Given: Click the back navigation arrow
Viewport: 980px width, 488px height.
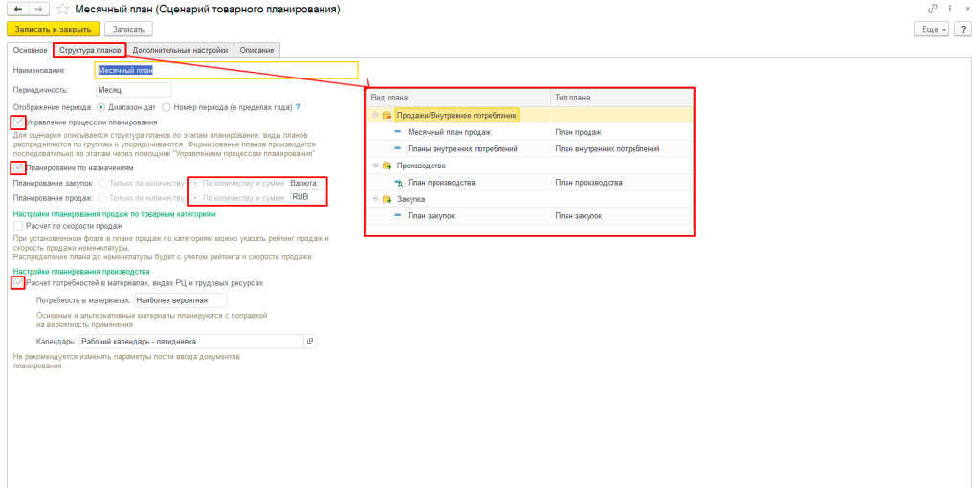Looking at the screenshot, I should tap(18, 9).
